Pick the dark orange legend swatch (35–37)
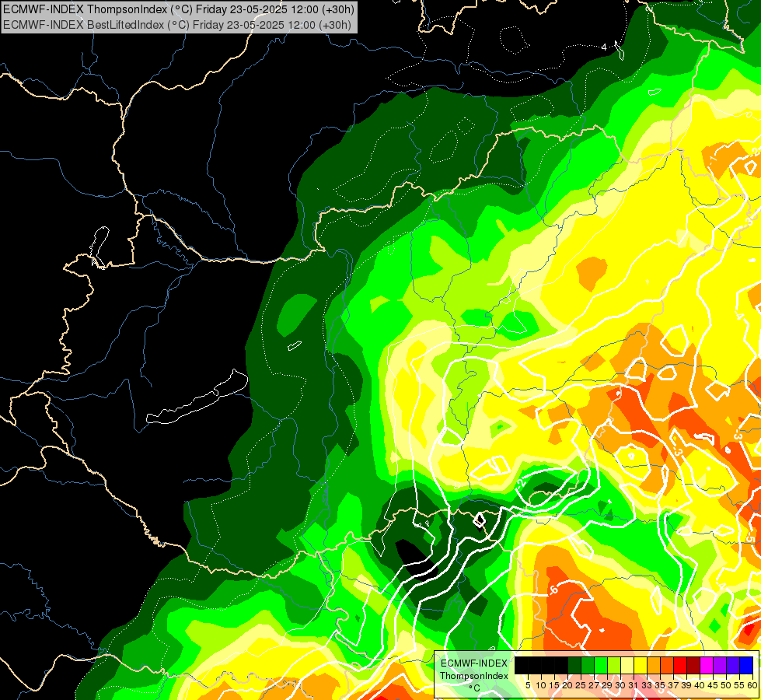This screenshot has width=761, height=700. point(667,665)
